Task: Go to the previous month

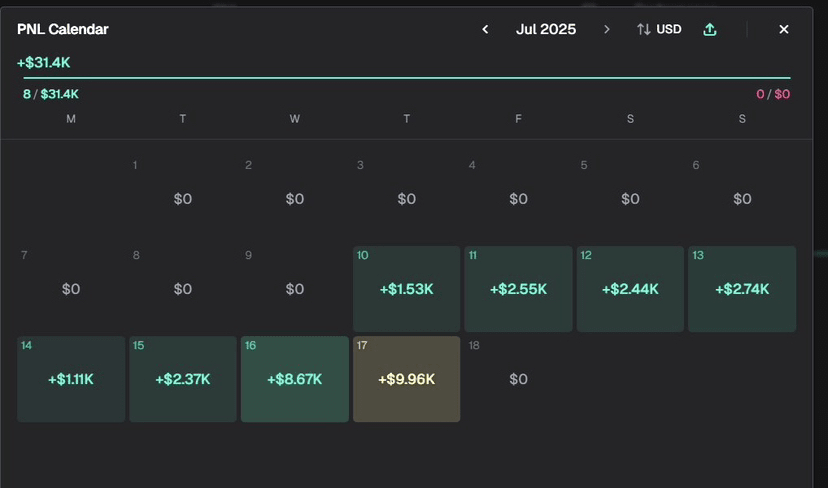Action: [x=485, y=30]
